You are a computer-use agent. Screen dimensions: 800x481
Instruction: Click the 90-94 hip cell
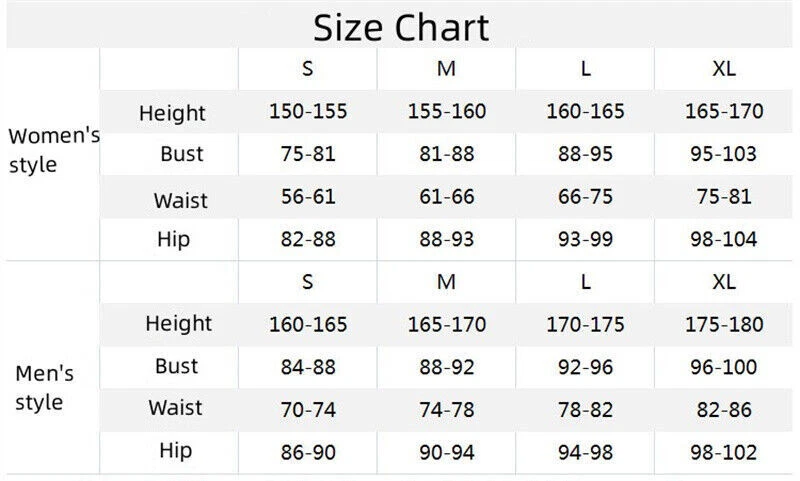(446, 452)
